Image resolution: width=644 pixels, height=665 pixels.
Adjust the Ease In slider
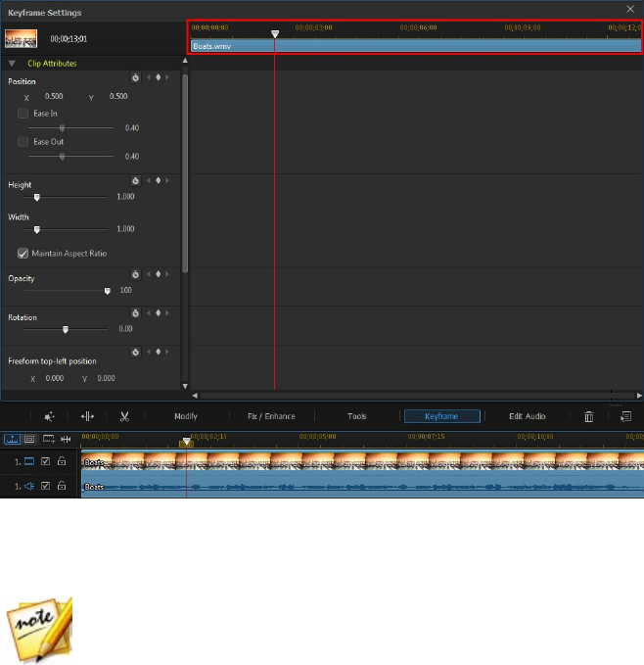(63, 128)
